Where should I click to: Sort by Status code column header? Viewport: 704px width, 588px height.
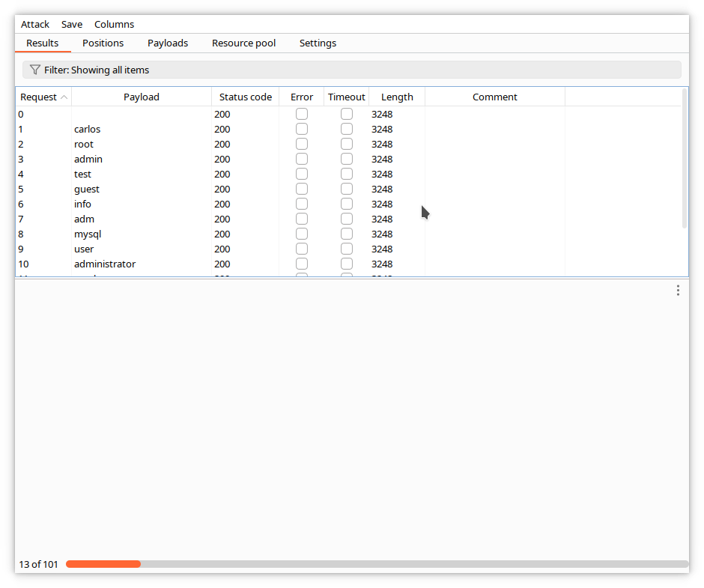[x=245, y=97]
